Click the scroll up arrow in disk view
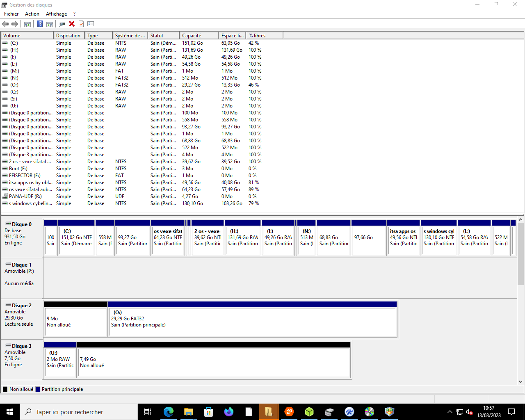Viewport: 525px width, 420px height. (520, 220)
